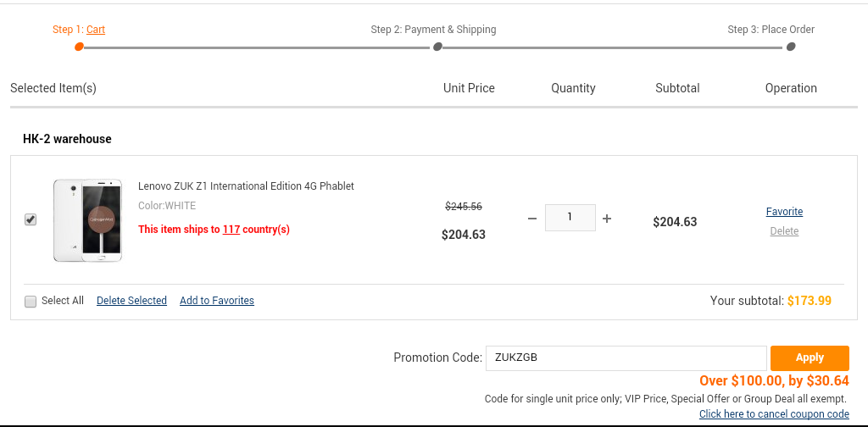Click the Step 2 progress dot
Image resolution: width=868 pixels, height=427 pixels.
(x=437, y=47)
